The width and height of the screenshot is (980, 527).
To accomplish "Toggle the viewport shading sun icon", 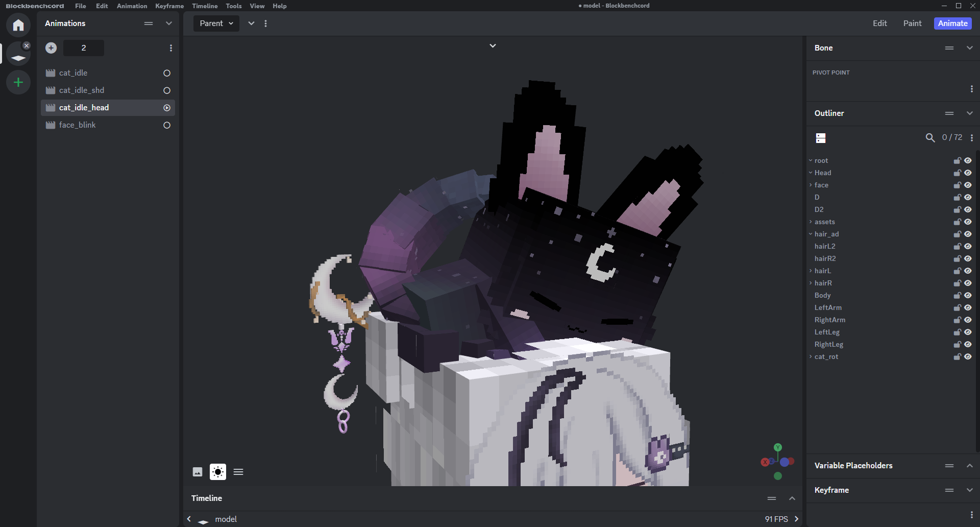I will [x=218, y=472].
